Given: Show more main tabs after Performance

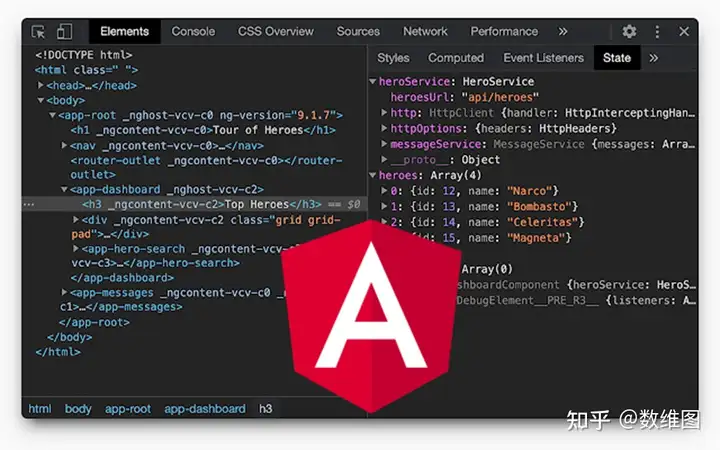Looking at the screenshot, I should coord(562,32).
